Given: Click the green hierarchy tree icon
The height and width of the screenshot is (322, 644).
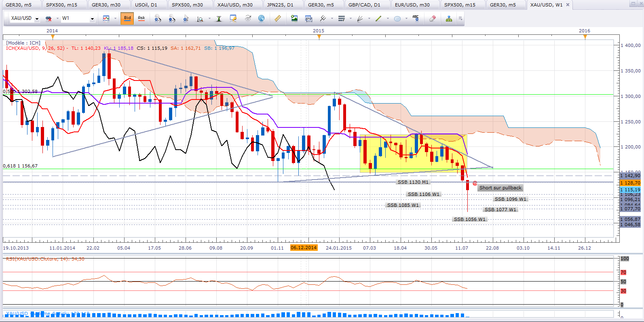Looking at the screenshot, I should point(449,19).
